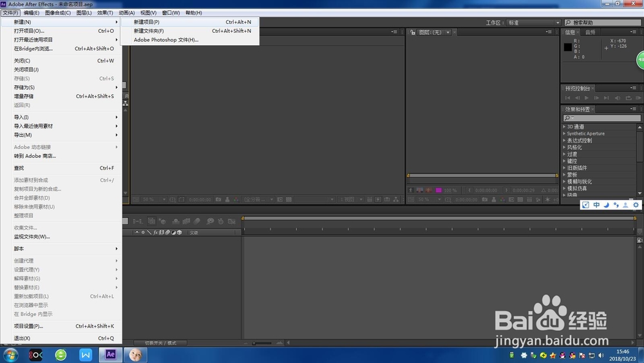Viewport: 644px width, 363px height.
Task: Expand 打开最近使用项目 submenu
Action: point(61,40)
